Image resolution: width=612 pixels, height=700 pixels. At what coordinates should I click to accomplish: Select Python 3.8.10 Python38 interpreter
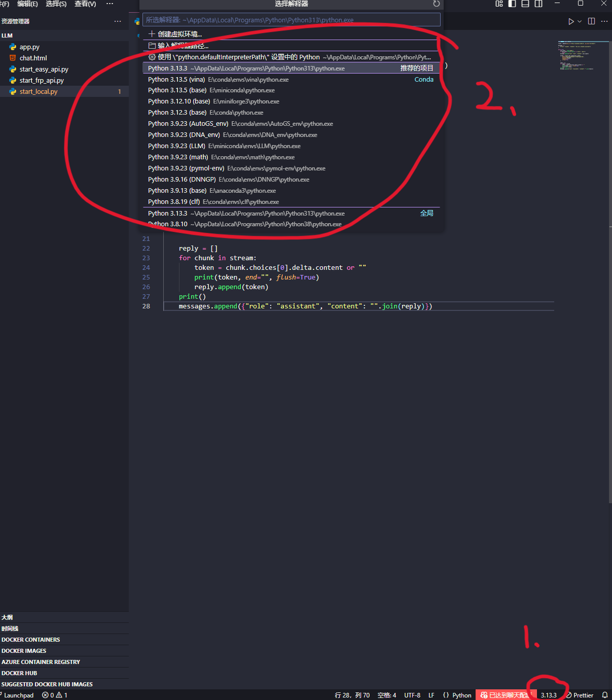291,224
